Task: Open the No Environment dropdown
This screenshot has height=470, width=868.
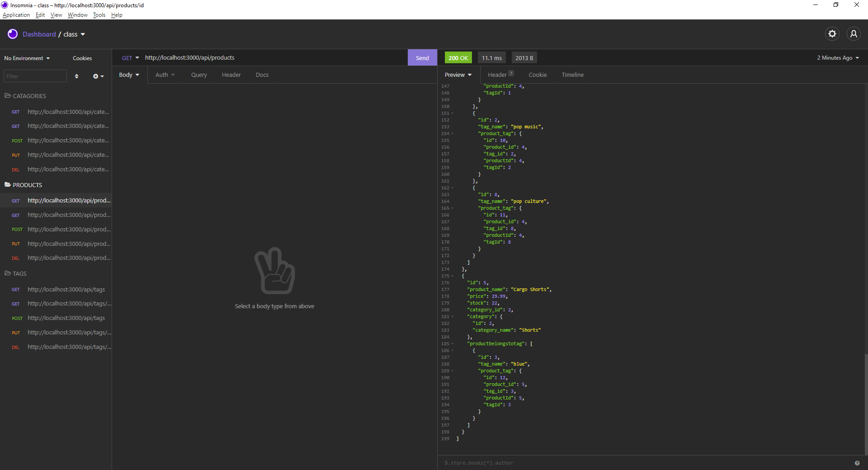Action: tap(27, 58)
